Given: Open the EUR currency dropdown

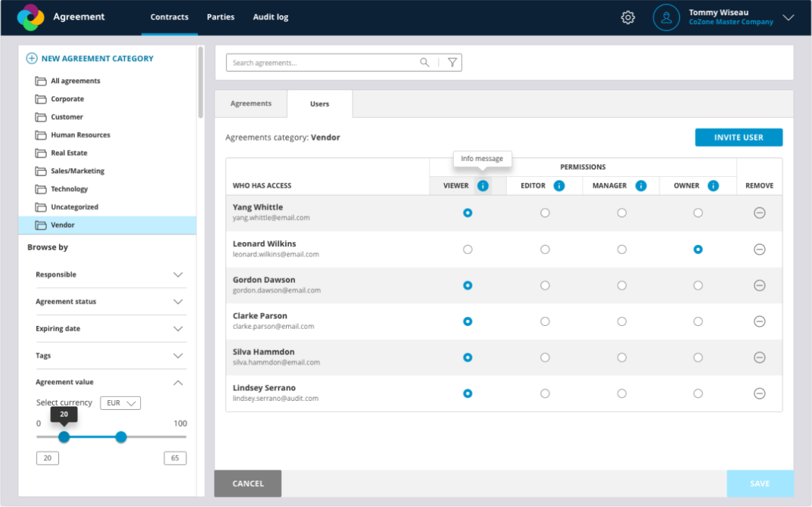Looking at the screenshot, I should tap(120, 403).
